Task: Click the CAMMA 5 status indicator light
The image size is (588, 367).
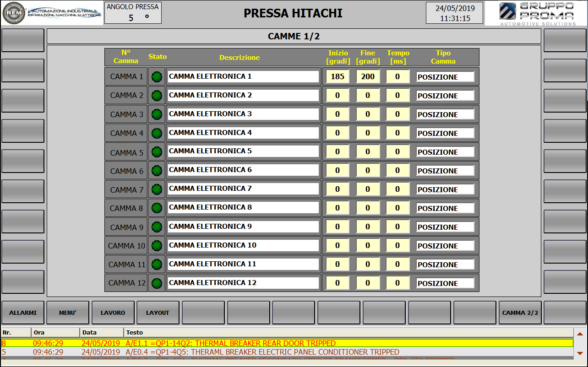Action: pyautogui.click(x=157, y=152)
